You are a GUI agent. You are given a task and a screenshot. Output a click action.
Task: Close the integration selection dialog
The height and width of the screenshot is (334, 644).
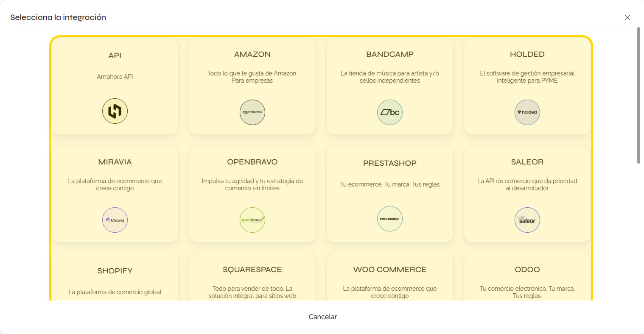click(x=627, y=17)
